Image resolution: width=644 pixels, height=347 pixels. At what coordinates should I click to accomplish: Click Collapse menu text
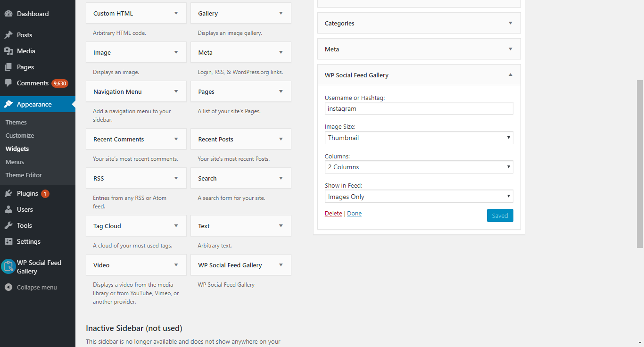point(37,287)
